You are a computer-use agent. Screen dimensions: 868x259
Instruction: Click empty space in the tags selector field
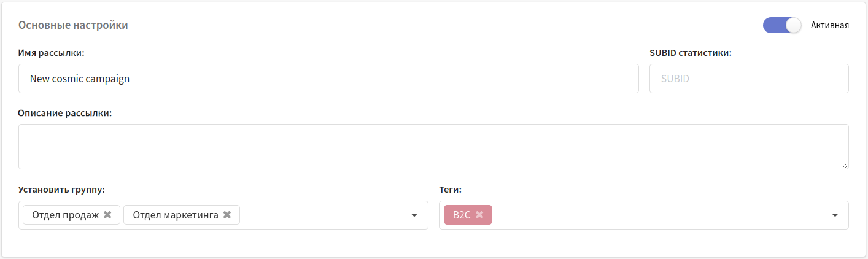click(657, 215)
